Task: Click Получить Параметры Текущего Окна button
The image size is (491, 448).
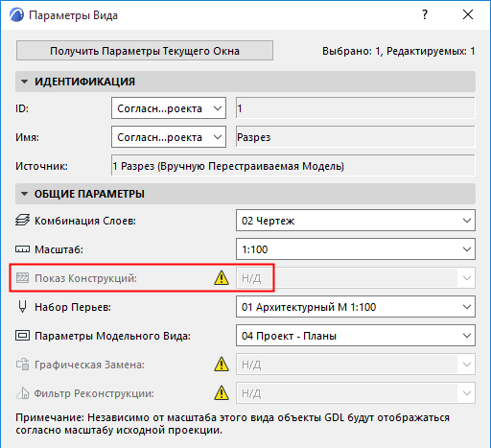Action: tap(145, 51)
